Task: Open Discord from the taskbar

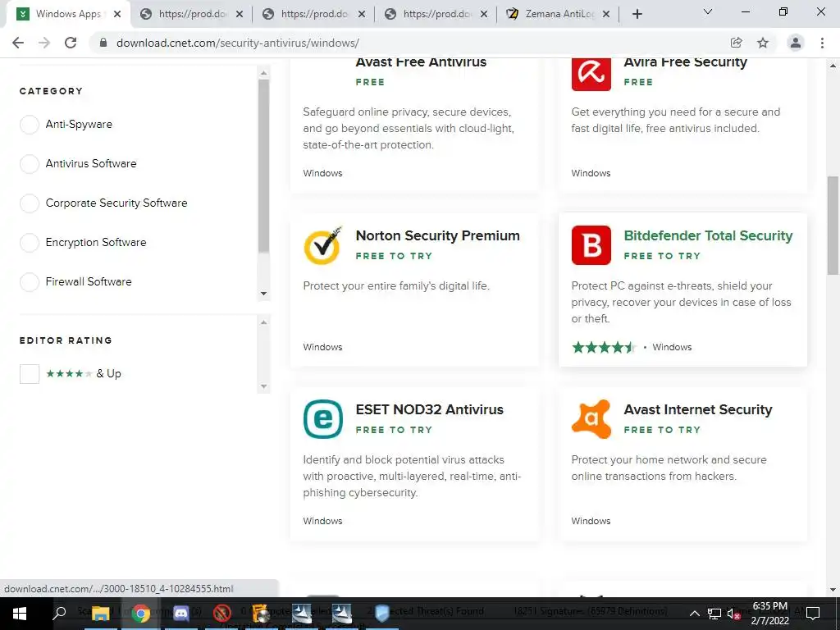Action: coord(181,614)
